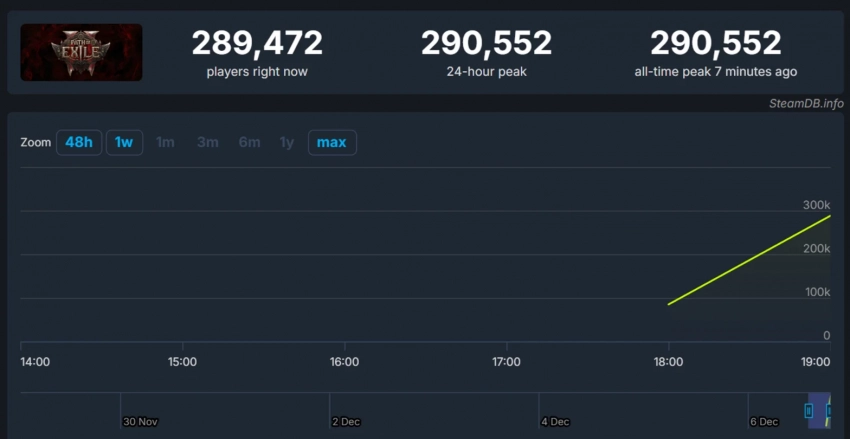
Task: Click the 289,472 players right now figure
Action: pos(257,43)
